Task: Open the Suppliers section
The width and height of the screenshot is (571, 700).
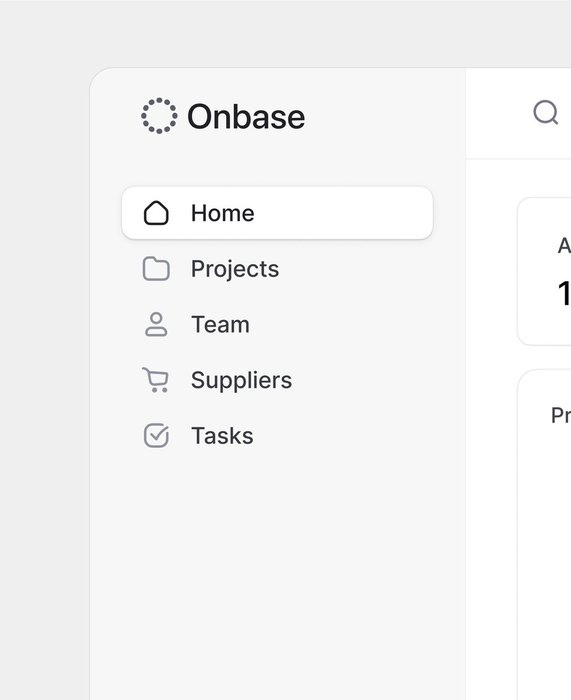Action: pos(277,380)
